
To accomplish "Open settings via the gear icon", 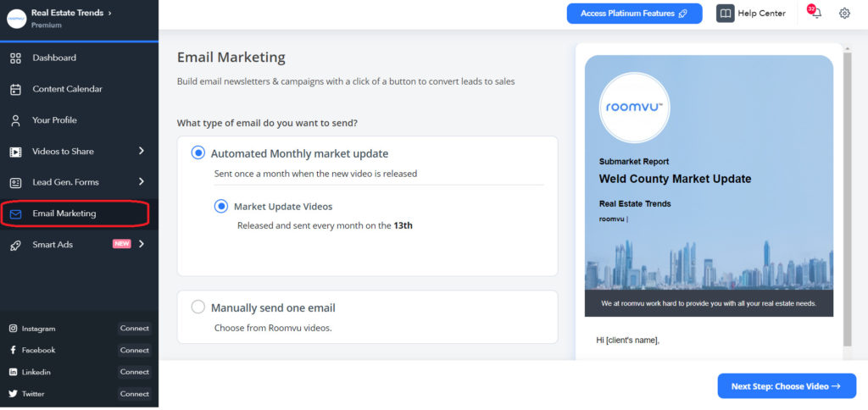I will point(844,14).
